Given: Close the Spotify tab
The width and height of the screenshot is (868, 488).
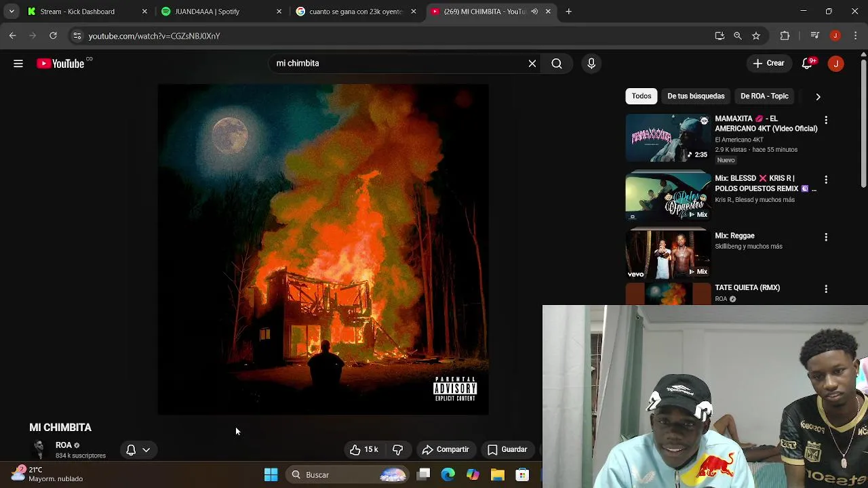Looking at the screenshot, I should coord(279,12).
